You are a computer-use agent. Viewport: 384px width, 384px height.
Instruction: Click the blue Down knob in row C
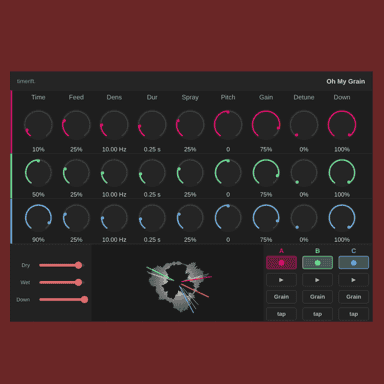(x=342, y=218)
